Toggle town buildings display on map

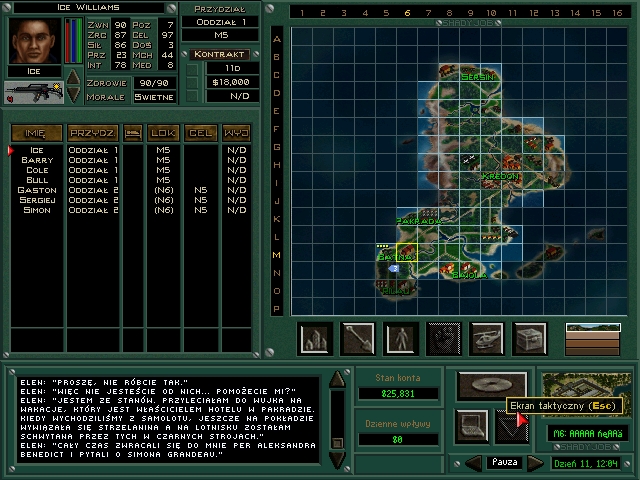tap(315, 338)
